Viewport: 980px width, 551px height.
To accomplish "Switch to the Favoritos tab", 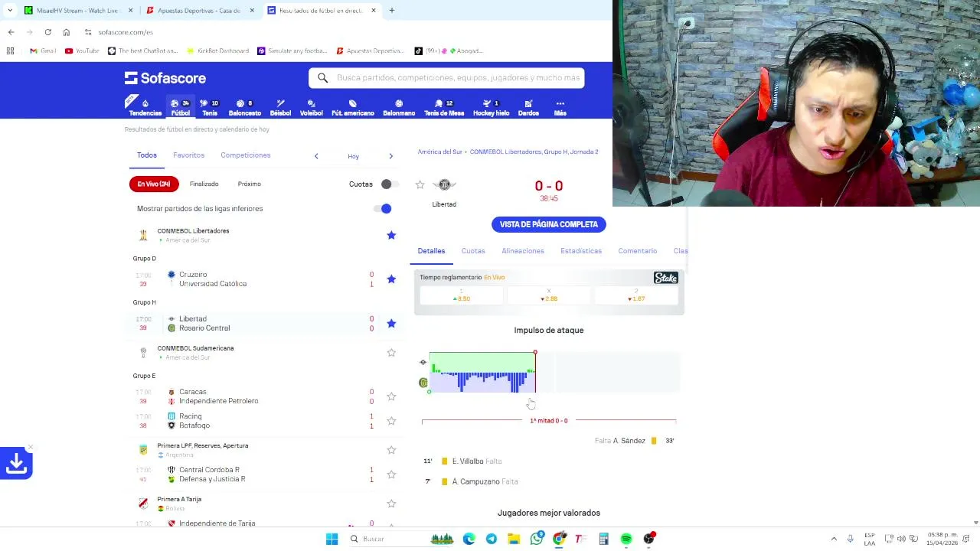I will [188, 155].
